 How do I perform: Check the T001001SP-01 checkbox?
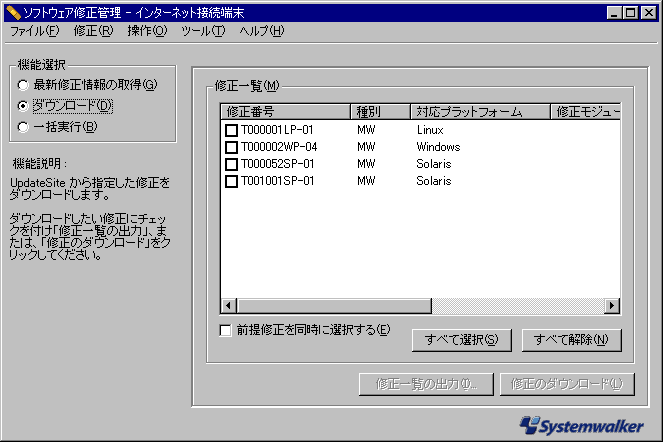click(x=231, y=181)
